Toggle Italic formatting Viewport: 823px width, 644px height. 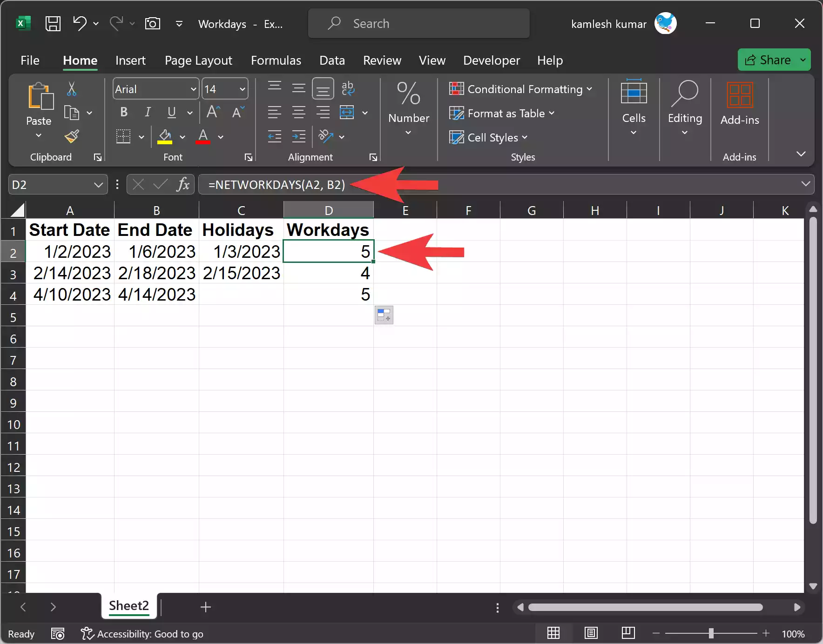coord(148,112)
